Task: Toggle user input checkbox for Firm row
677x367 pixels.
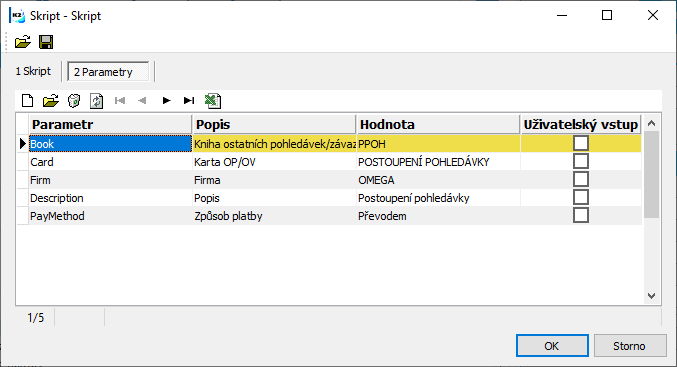Action: (x=581, y=180)
